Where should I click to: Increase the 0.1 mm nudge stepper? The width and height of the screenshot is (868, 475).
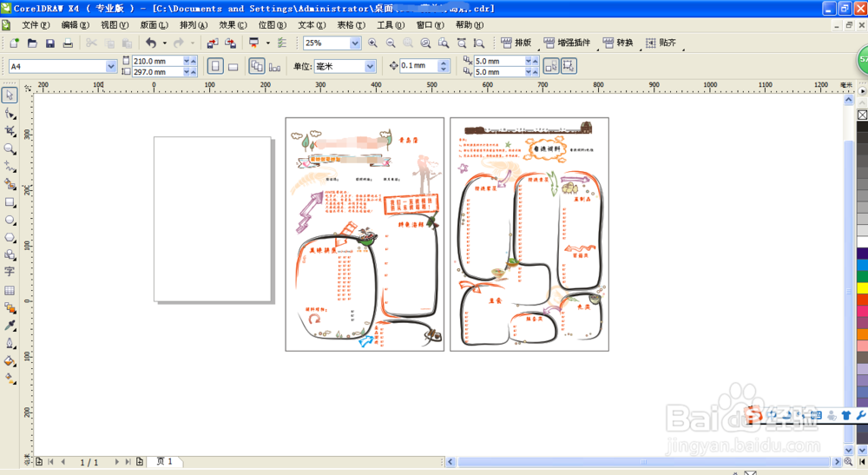coord(444,63)
